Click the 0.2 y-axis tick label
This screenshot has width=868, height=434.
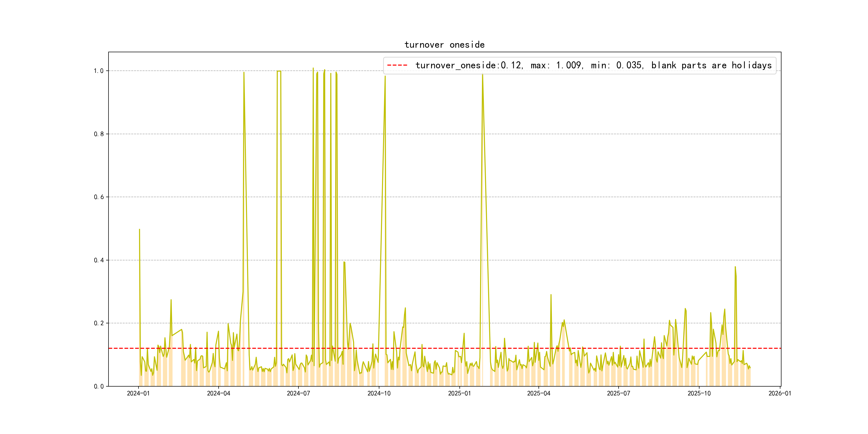[x=98, y=323]
